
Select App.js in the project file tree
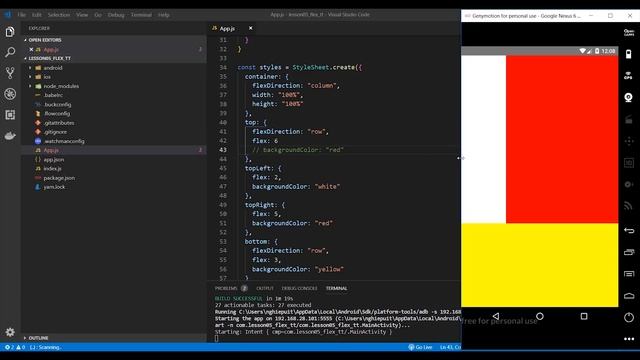(51, 150)
